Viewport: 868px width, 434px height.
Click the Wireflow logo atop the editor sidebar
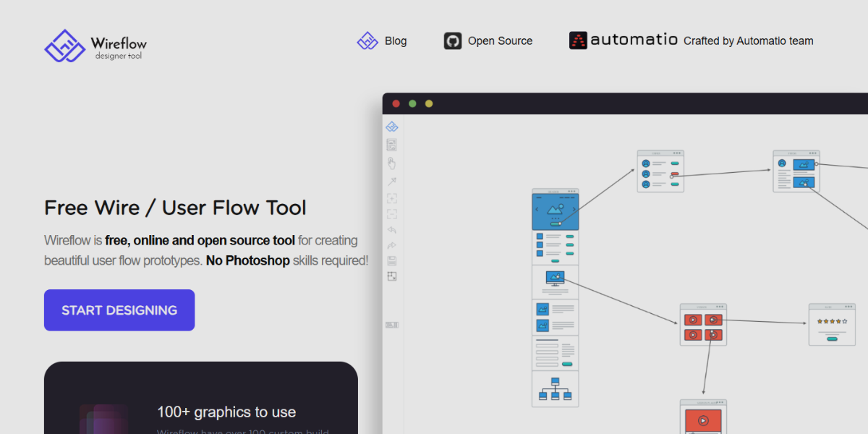pos(391,127)
